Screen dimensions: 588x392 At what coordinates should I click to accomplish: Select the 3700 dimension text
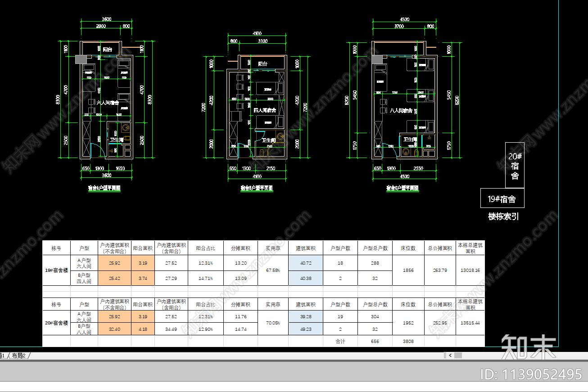tap(398, 27)
